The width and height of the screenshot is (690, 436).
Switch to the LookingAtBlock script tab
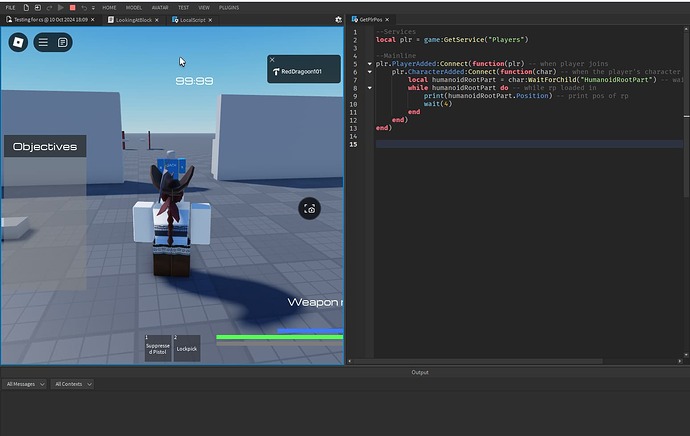pyautogui.click(x=133, y=19)
